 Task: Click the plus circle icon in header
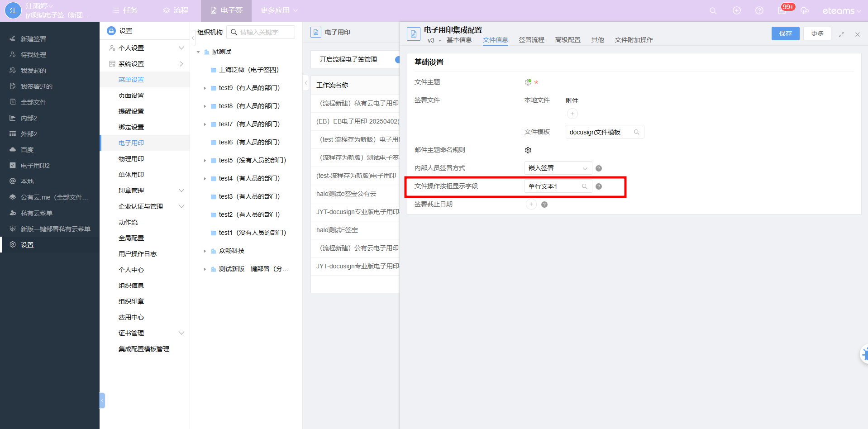pyautogui.click(x=737, y=10)
